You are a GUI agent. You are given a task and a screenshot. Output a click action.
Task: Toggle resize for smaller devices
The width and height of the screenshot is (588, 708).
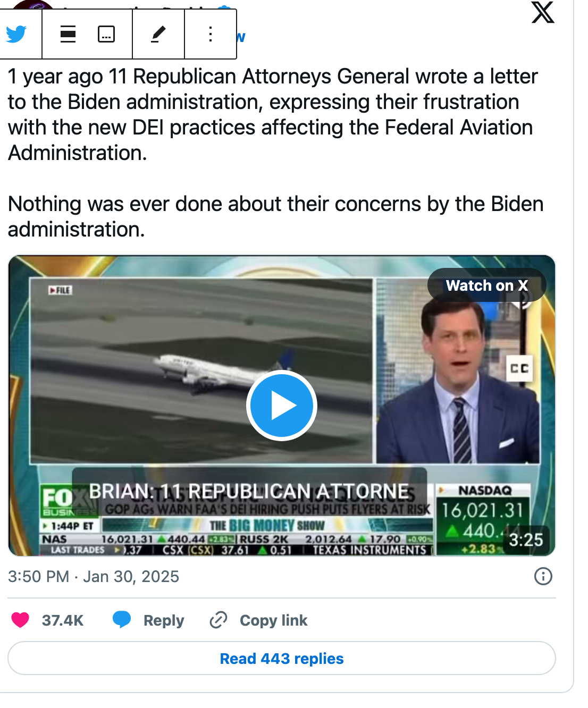(106, 34)
